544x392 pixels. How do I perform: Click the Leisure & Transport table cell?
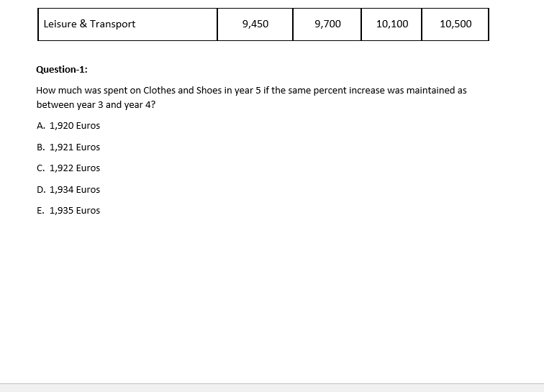pos(89,24)
